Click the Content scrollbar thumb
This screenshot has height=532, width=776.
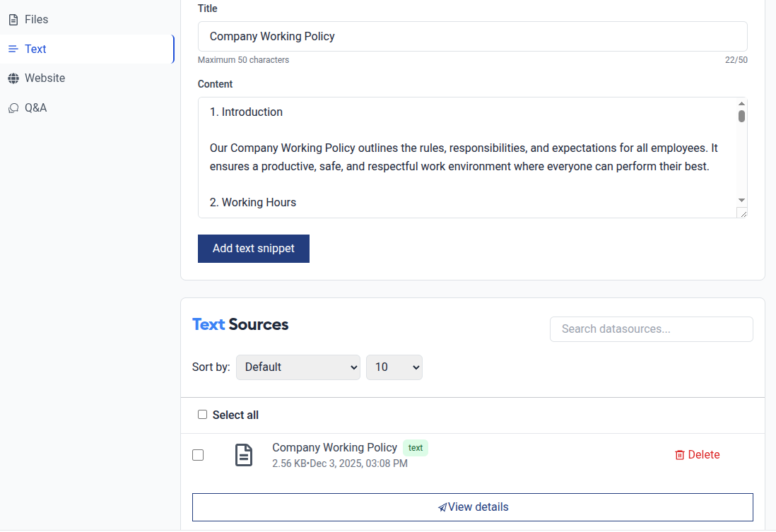coord(741,117)
